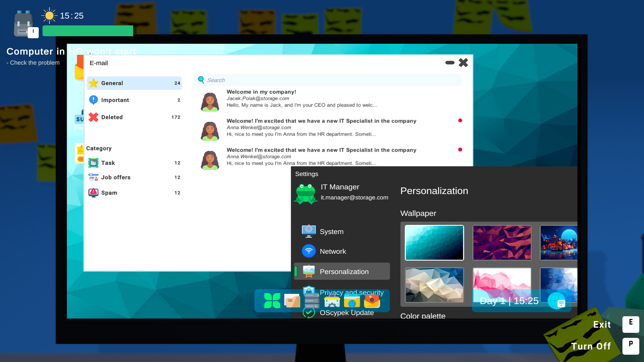Open the OScypek Update section
Viewport: 644px width, 362px height.
coord(342,312)
